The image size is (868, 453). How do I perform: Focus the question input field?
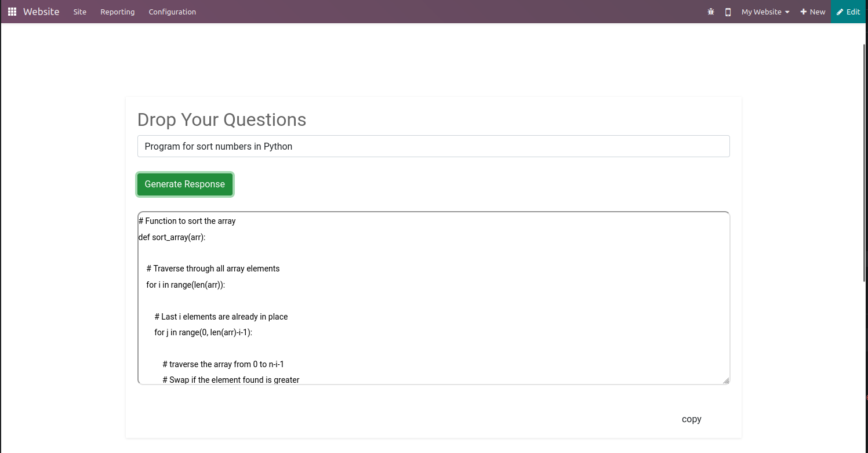coord(433,146)
